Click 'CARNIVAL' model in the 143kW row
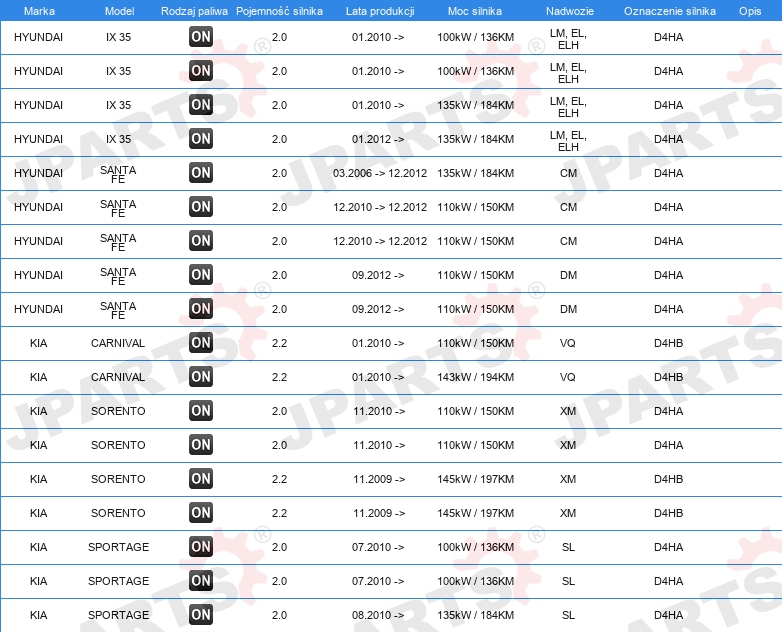This screenshot has height=632, width=782. pyautogui.click(x=118, y=377)
